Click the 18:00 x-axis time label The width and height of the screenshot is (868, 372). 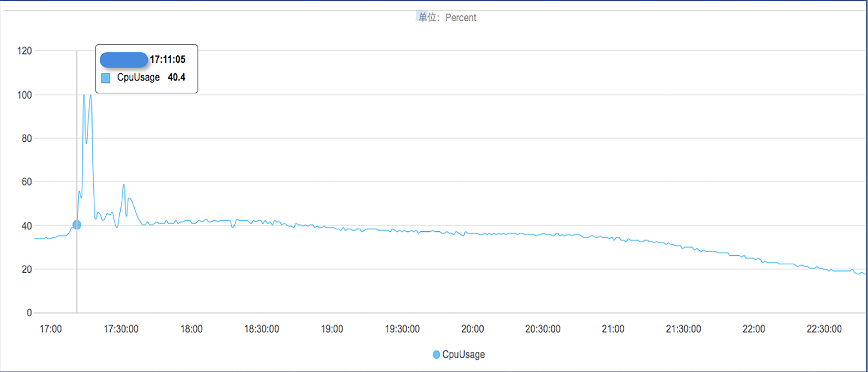[x=191, y=329]
